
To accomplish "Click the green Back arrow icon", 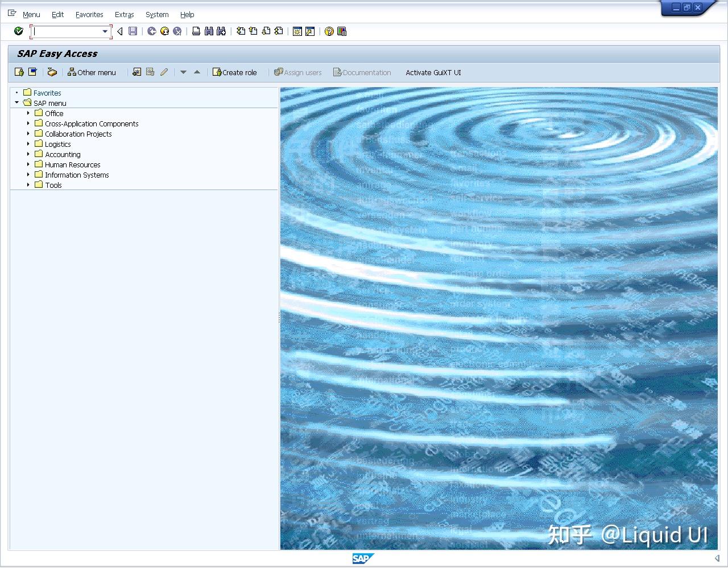I will tap(151, 31).
